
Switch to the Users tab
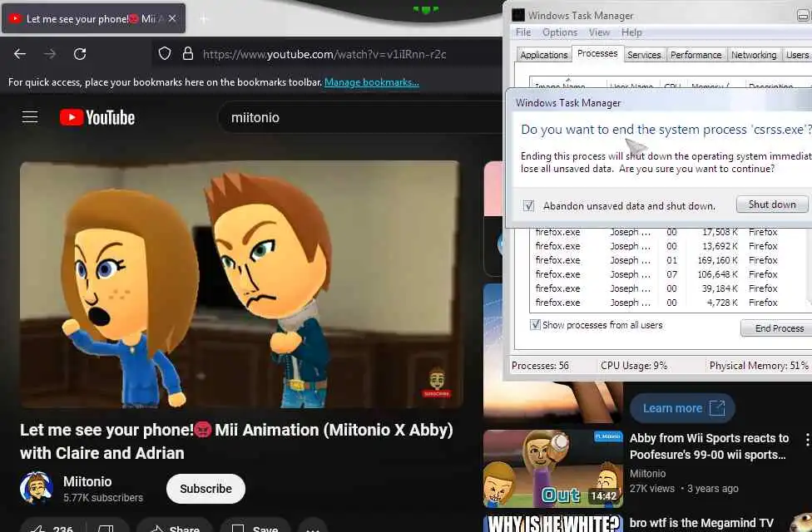coord(797,54)
